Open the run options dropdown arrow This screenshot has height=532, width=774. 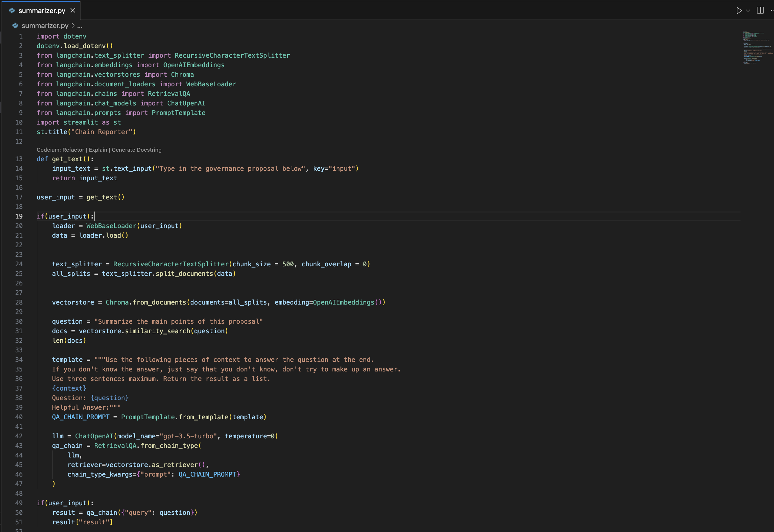coord(748,11)
